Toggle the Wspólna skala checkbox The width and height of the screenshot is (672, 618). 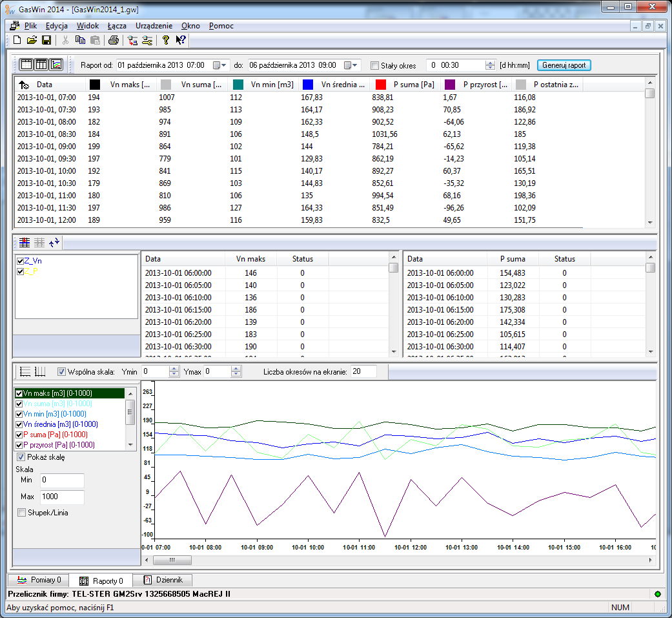[x=62, y=372]
